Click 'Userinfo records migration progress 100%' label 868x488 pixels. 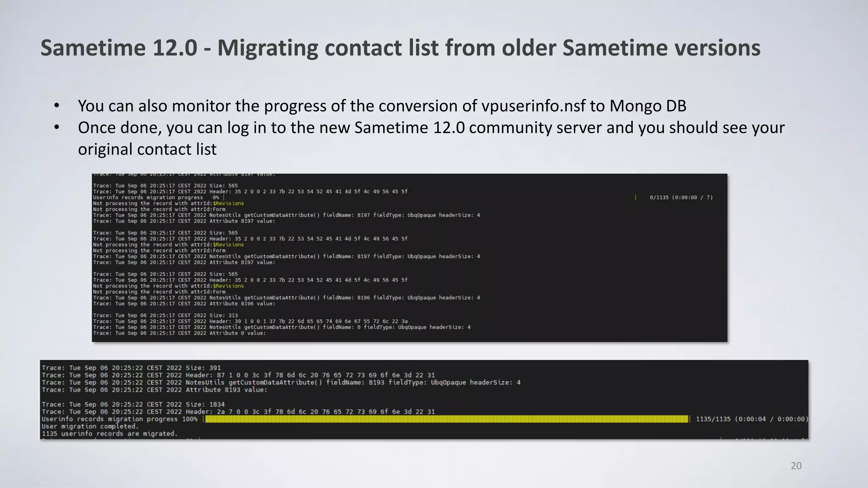coord(120,419)
